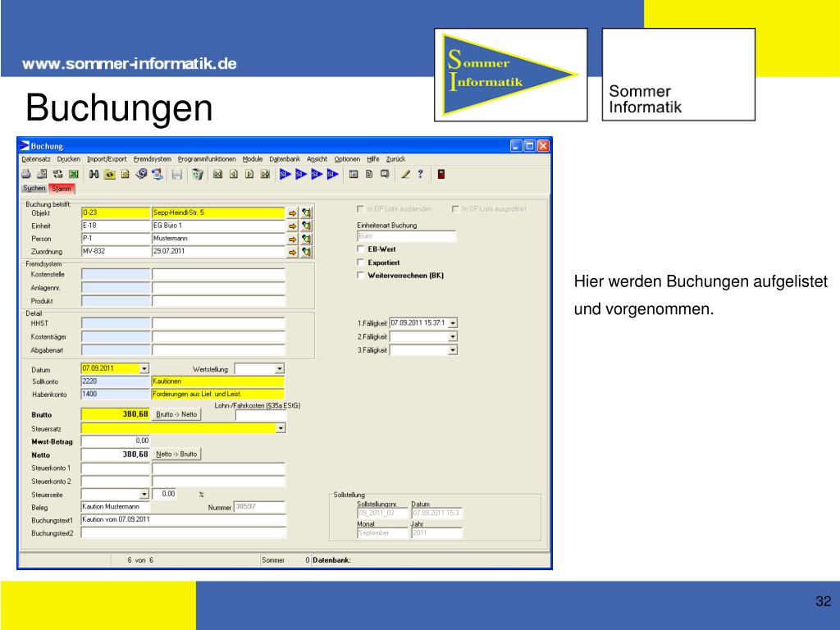
Task: Click the printer icon in the toolbar
Action: tap(25, 174)
